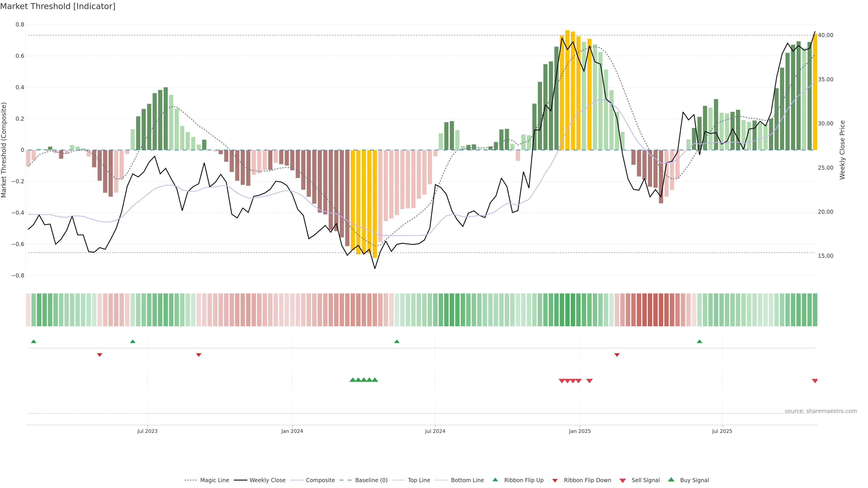868x488 pixels.
Task: Click the Ribbon Flip Down marker after Jan 2025
Action: point(617,355)
